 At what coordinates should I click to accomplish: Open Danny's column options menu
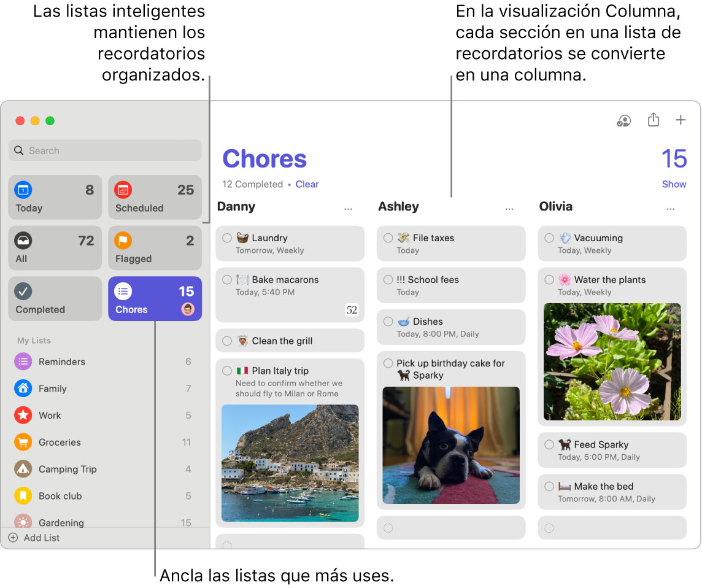click(x=348, y=208)
